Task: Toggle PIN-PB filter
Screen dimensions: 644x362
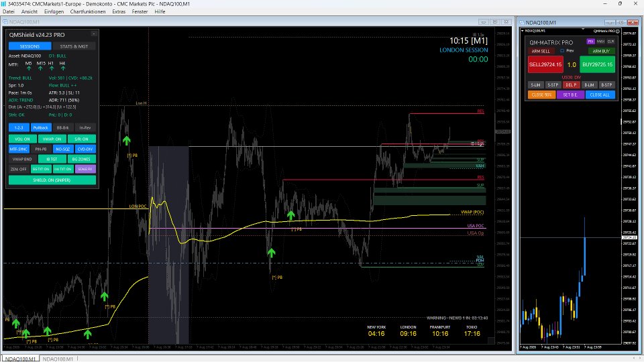Action: pyautogui.click(x=41, y=149)
